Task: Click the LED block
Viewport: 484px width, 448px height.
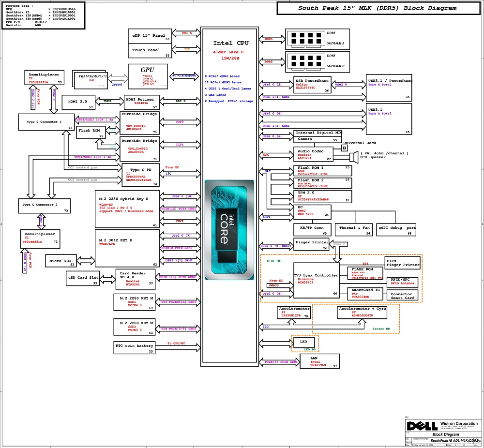Action: point(303,342)
